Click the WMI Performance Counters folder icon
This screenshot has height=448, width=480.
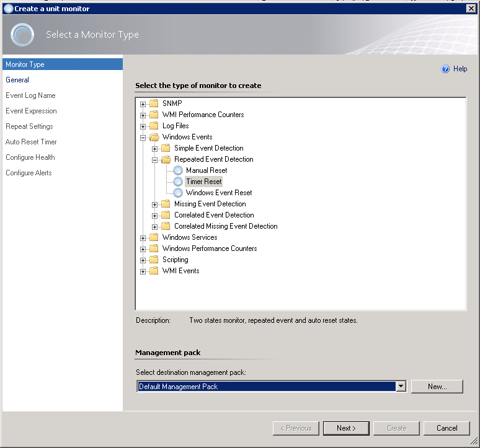tap(154, 115)
